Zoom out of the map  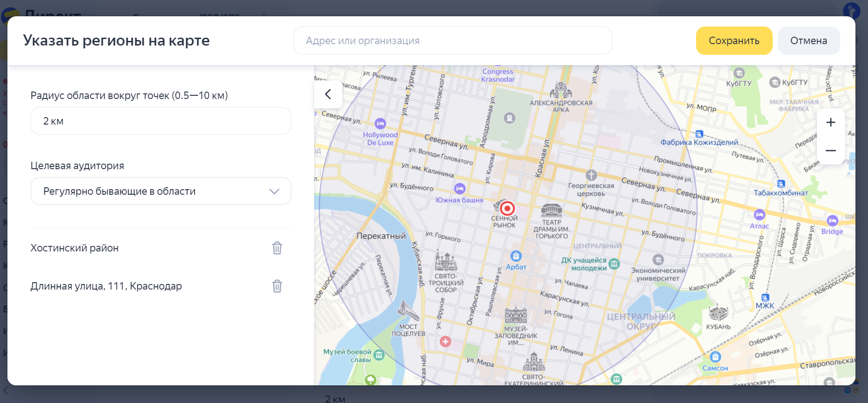point(831,151)
